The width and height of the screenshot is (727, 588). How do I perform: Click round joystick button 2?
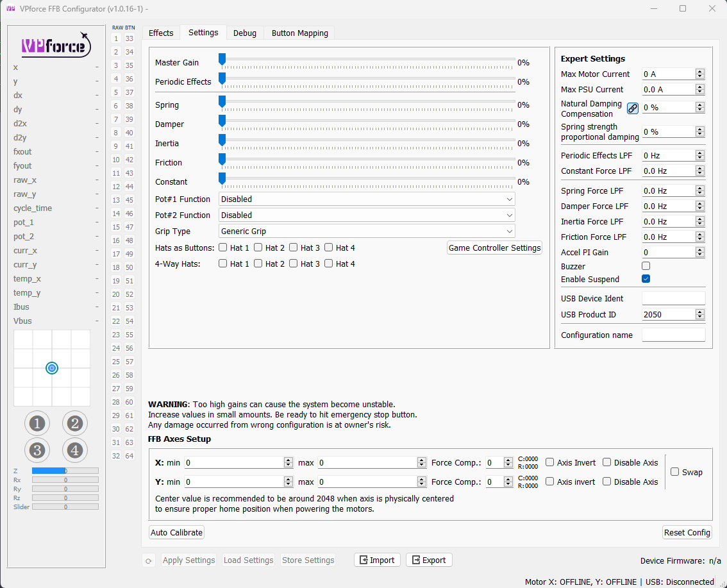coord(74,423)
